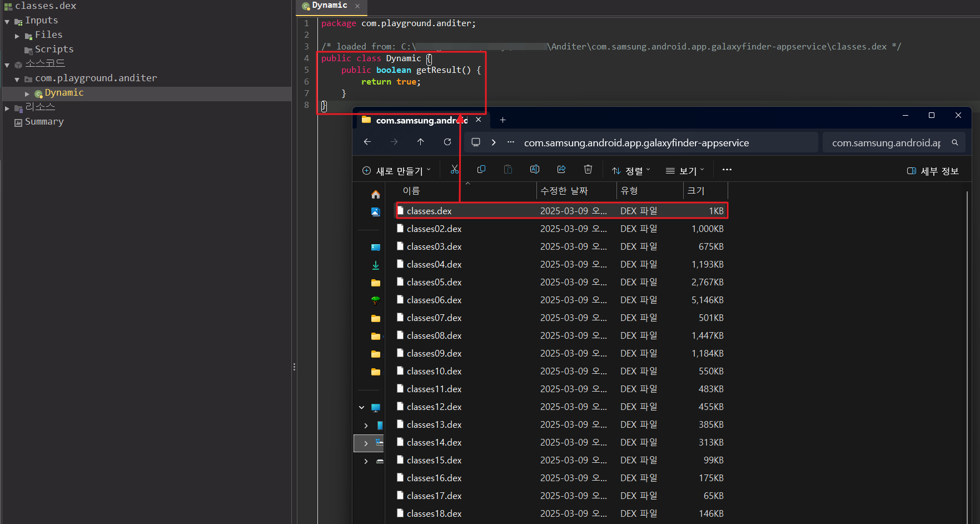Collapse the Inputs node in JADX tree
980x524 pixels.
coord(7,22)
